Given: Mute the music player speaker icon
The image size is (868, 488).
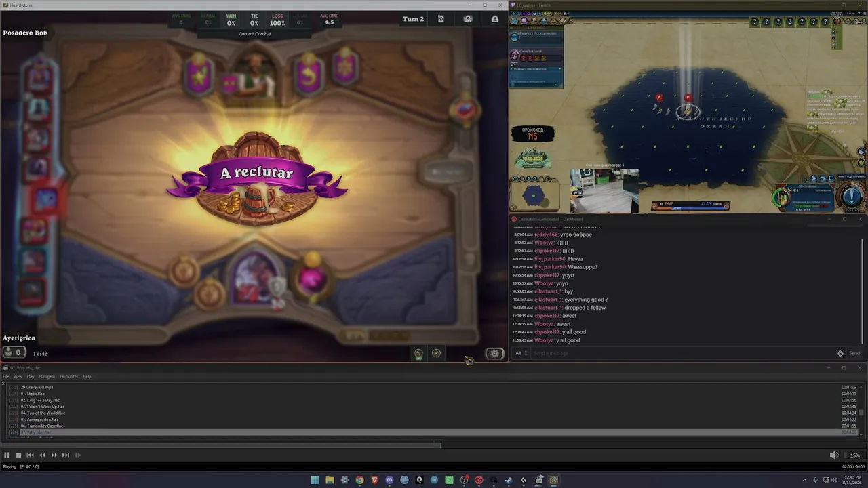Looking at the screenshot, I should (833, 455).
